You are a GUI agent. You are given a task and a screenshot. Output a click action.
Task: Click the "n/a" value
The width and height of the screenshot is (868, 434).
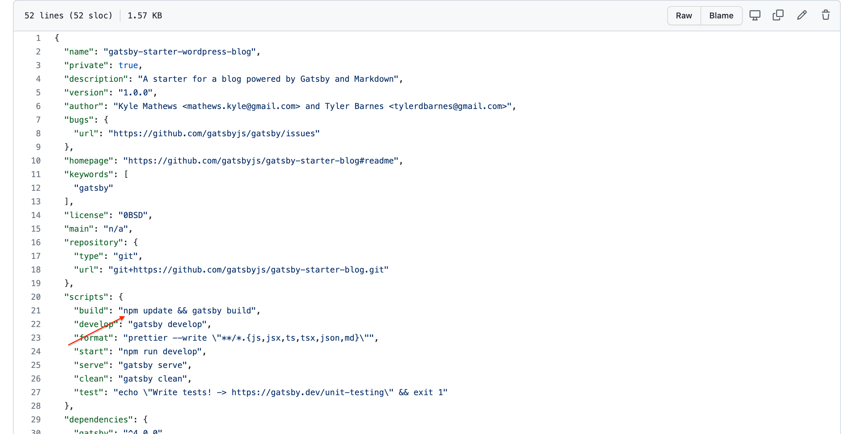tap(116, 229)
